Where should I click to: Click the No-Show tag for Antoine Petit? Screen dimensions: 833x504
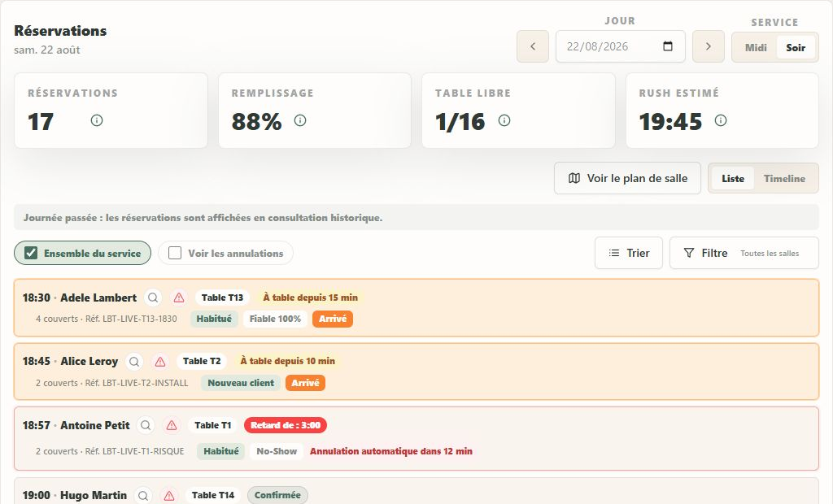[x=277, y=451]
